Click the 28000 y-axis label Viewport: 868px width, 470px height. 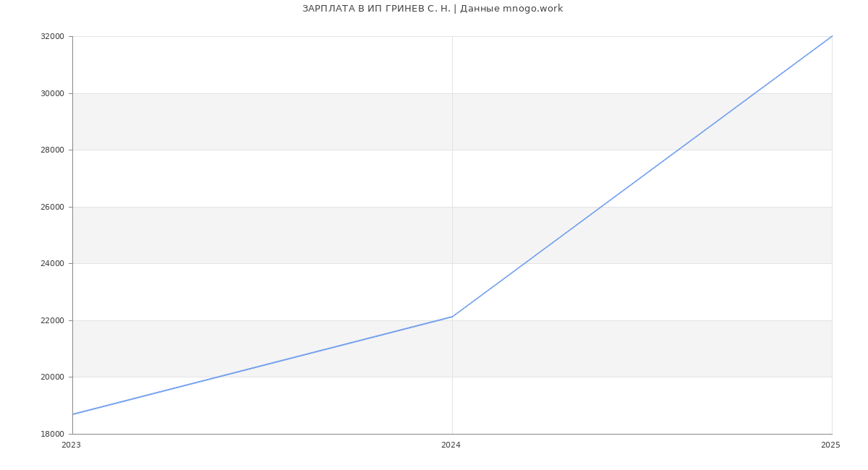[x=53, y=150]
